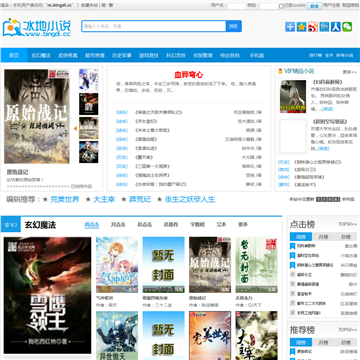Viewport: 360px width, 360px height.
Task: Click the rank-two bookmark icon in 点击榜
Action: [292, 256]
